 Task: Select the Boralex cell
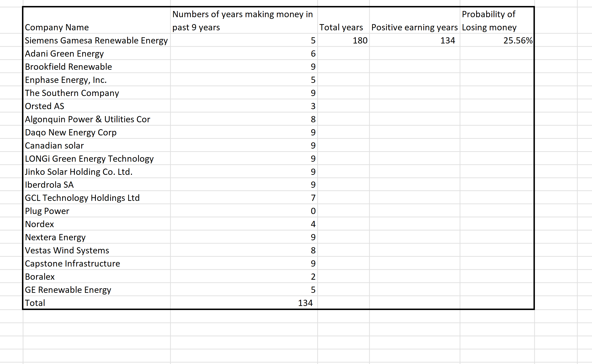point(97,276)
